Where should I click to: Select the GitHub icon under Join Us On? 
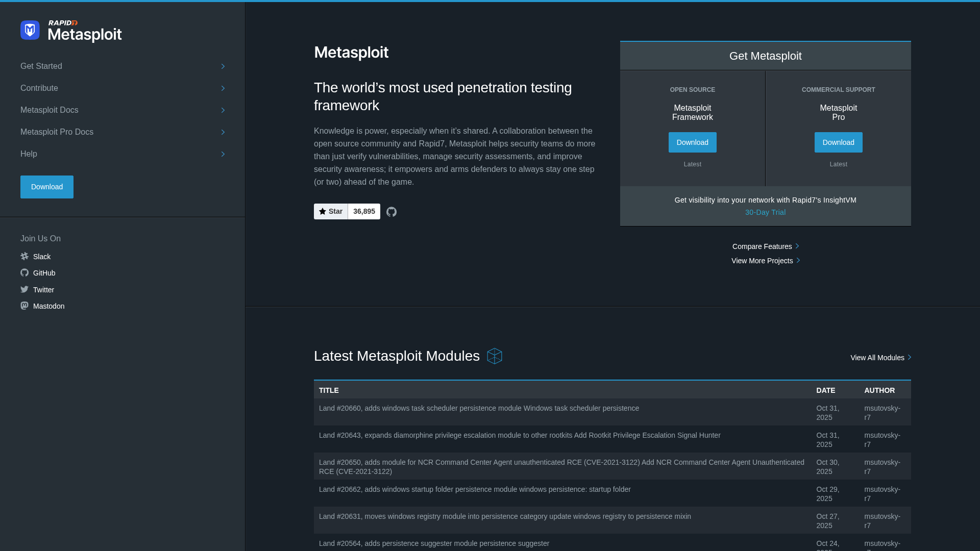tap(24, 273)
